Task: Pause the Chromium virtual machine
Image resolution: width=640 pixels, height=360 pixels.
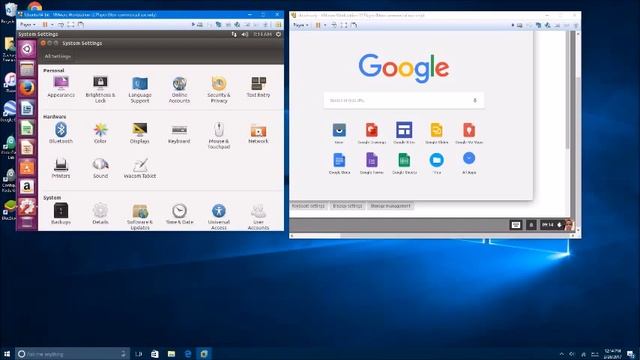Action: click(318, 25)
